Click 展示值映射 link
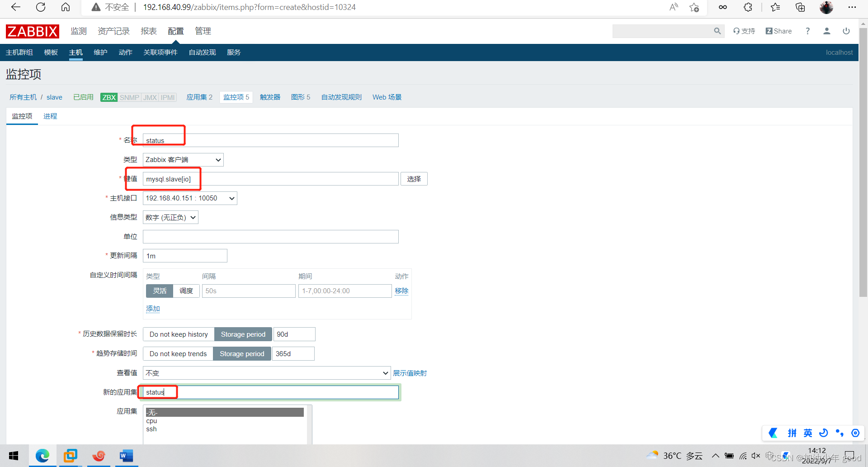Viewport: 868px width, 467px height. click(x=410, y=373)
